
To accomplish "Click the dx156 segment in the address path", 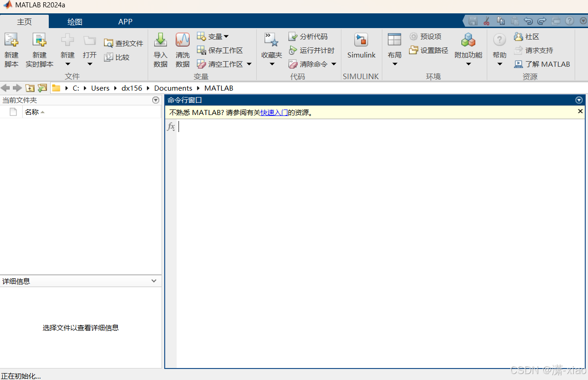I will (132, 88).
